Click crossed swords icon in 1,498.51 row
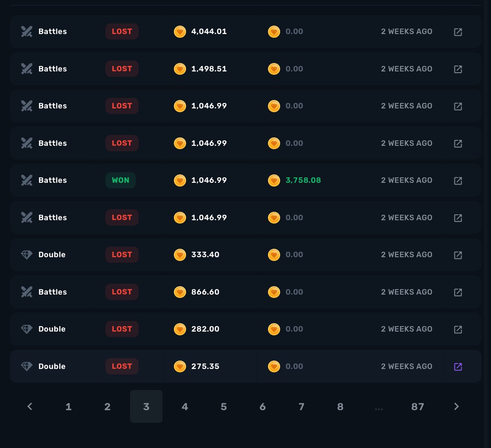The height and width of the screenshot is (448, 491). point(26,69)
